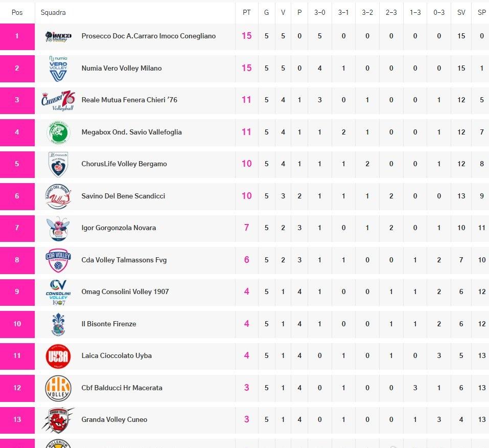Screen dimensions: 489x448
Task: Click the CDA Volley Talmassons logo
Action: point(58,260)
